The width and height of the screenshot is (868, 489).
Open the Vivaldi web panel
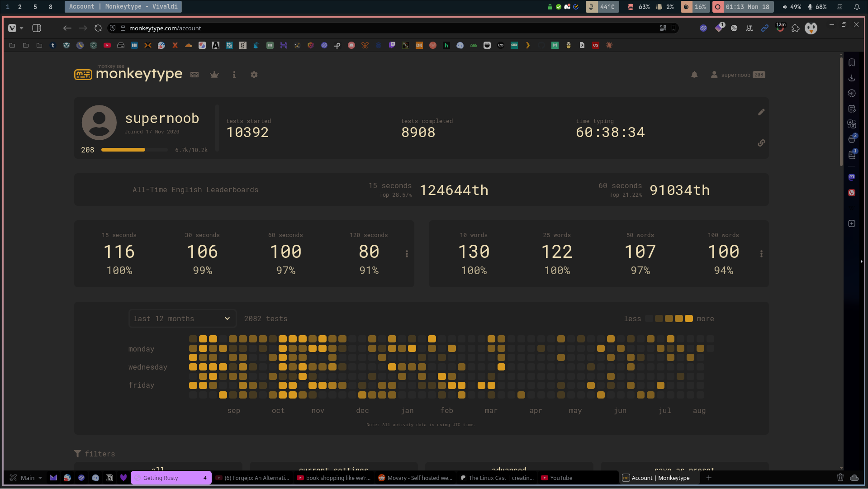click(x=852, y=193)
